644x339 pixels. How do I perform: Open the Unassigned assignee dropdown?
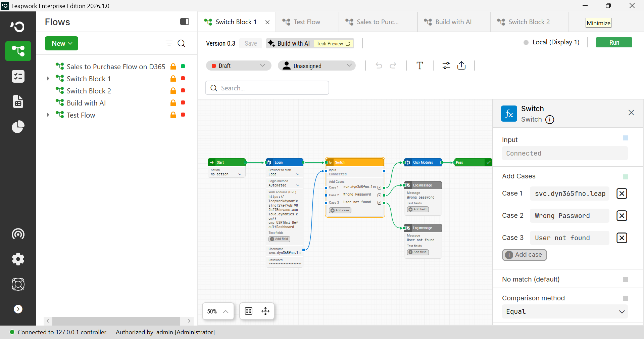316,66
